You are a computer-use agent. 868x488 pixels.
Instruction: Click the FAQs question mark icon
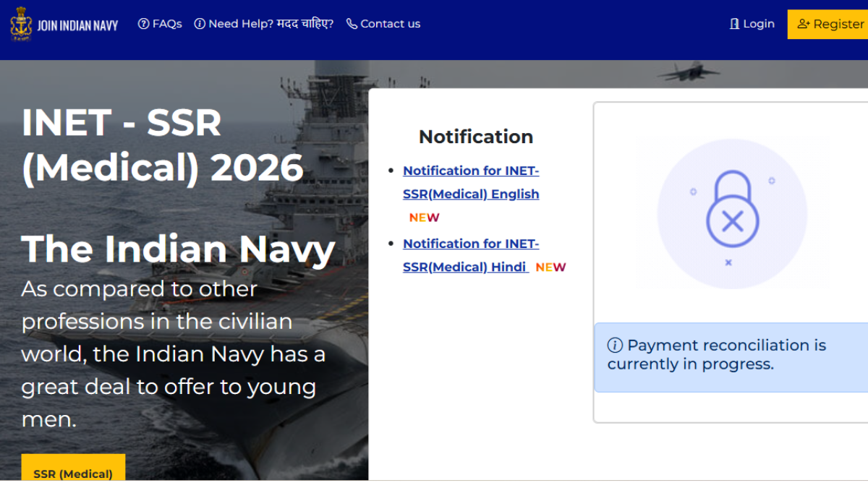tap(143, 24)
